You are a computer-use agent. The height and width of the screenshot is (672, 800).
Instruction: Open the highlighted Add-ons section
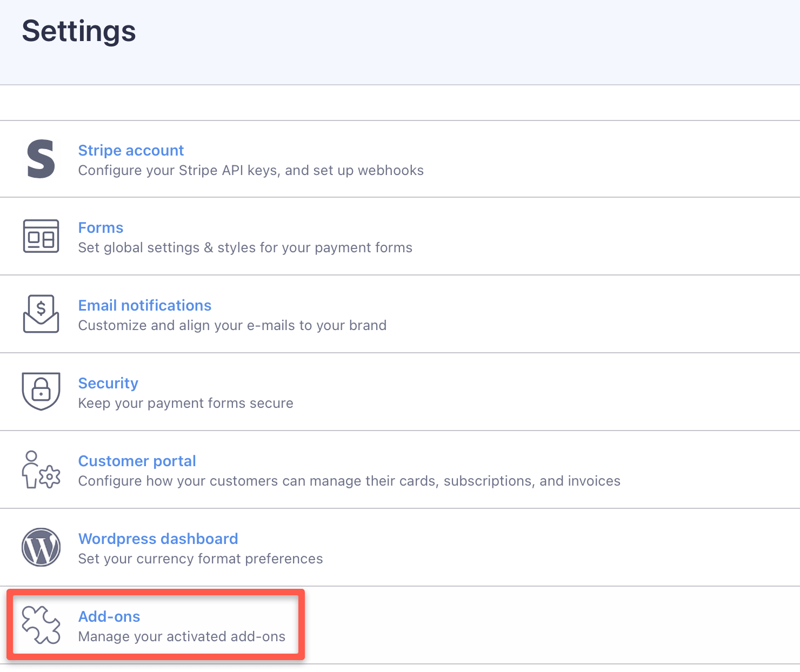109,616
